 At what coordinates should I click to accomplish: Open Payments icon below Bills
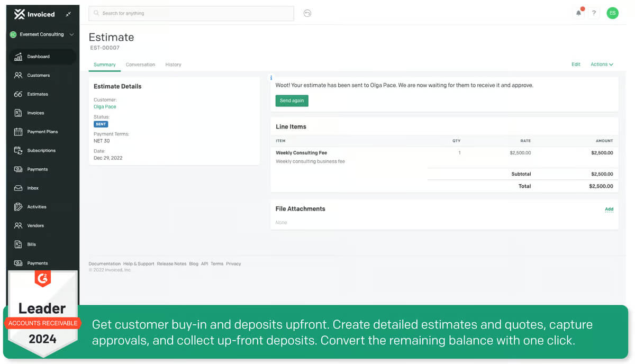tap(18, 263)
